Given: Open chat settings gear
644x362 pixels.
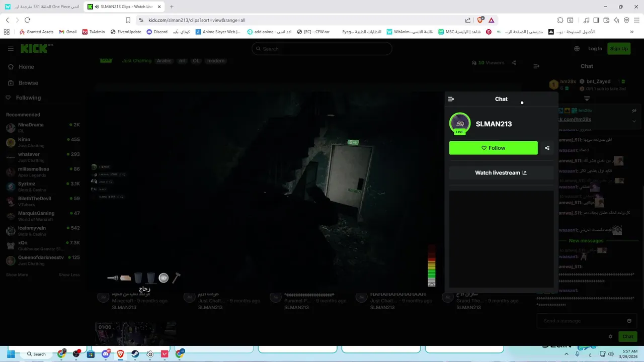Looking at the screenshot, I should tap(610, 336).
